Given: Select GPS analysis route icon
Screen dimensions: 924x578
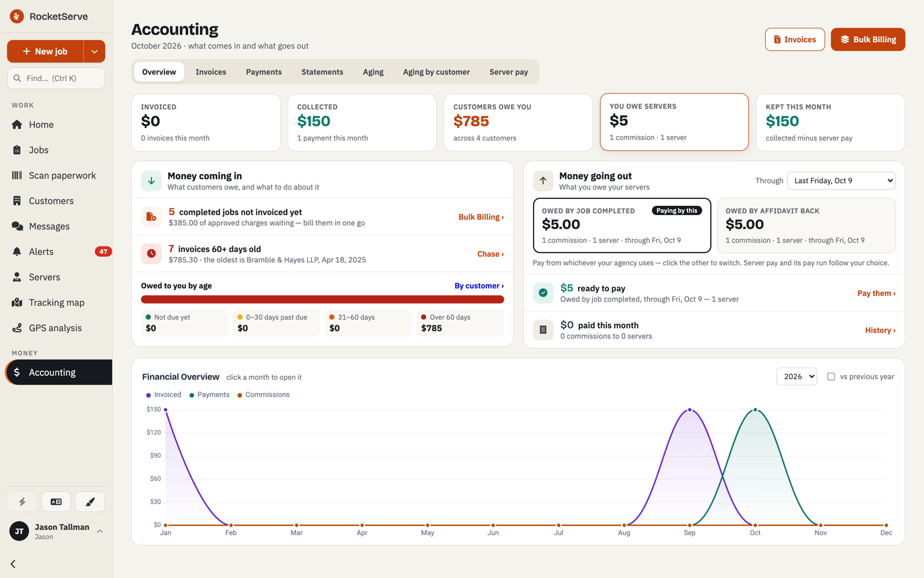Looking at the screenshot, I should (17, 328).
